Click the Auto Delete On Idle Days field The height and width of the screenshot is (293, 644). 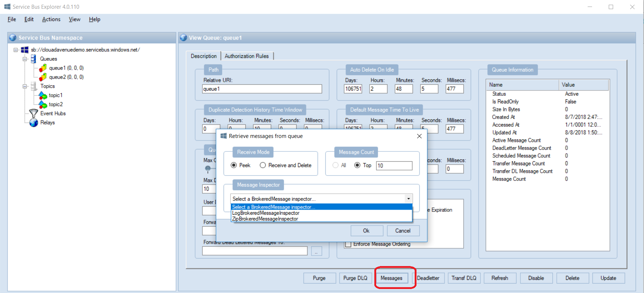353,89
